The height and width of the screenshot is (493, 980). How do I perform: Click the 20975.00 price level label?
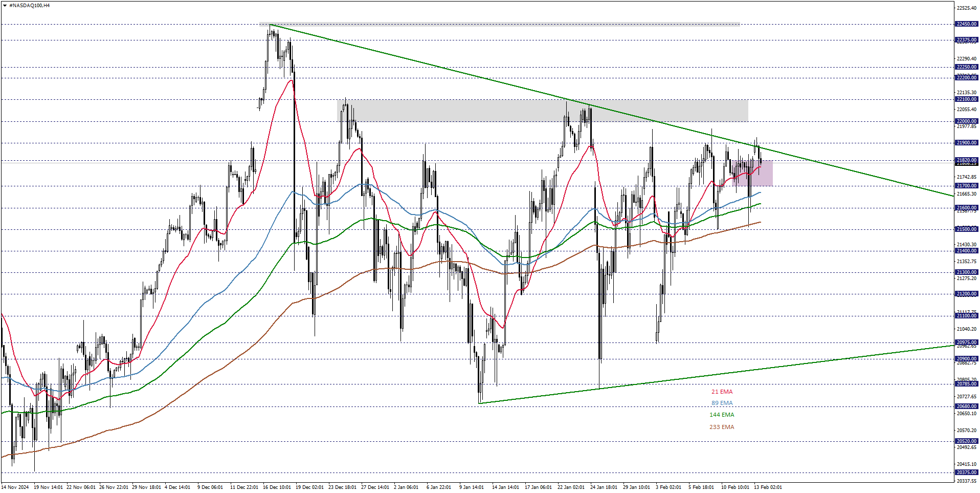pos(967,342)
